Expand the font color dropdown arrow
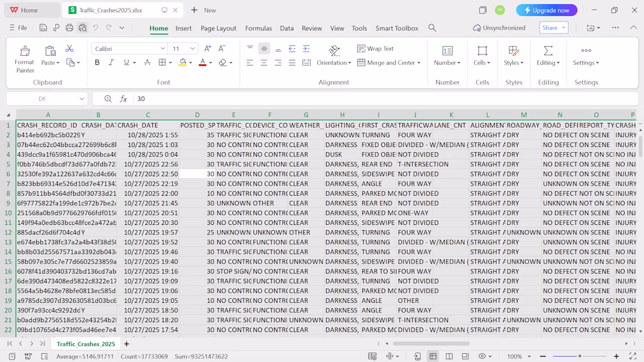This screenshot has height=362, width=644. 211,63
